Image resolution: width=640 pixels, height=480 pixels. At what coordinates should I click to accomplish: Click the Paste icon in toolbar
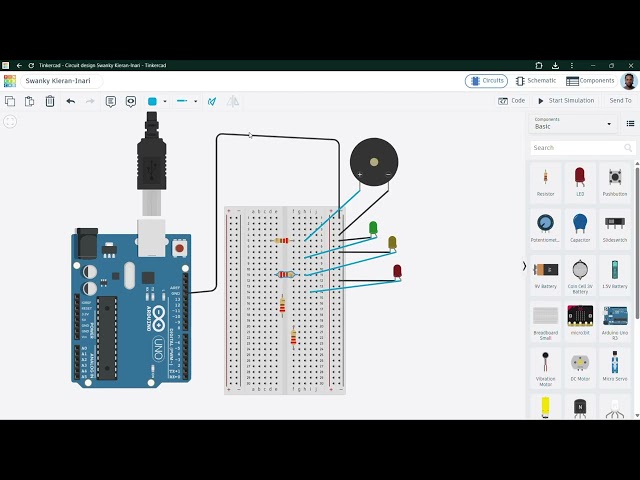point(29,101)
